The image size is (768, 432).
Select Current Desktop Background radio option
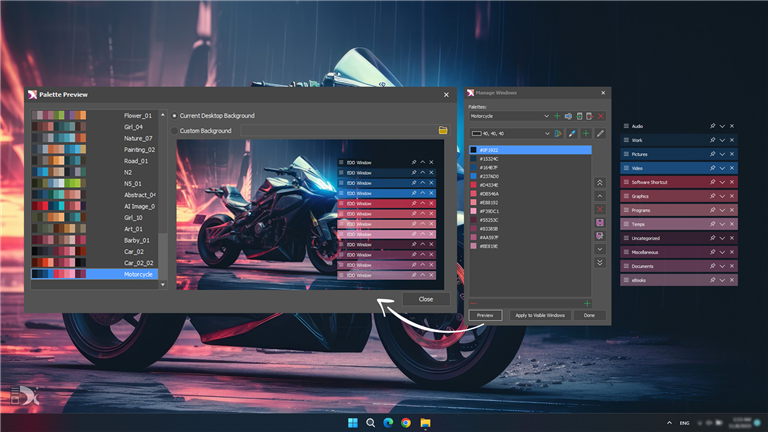pos(174,116)
